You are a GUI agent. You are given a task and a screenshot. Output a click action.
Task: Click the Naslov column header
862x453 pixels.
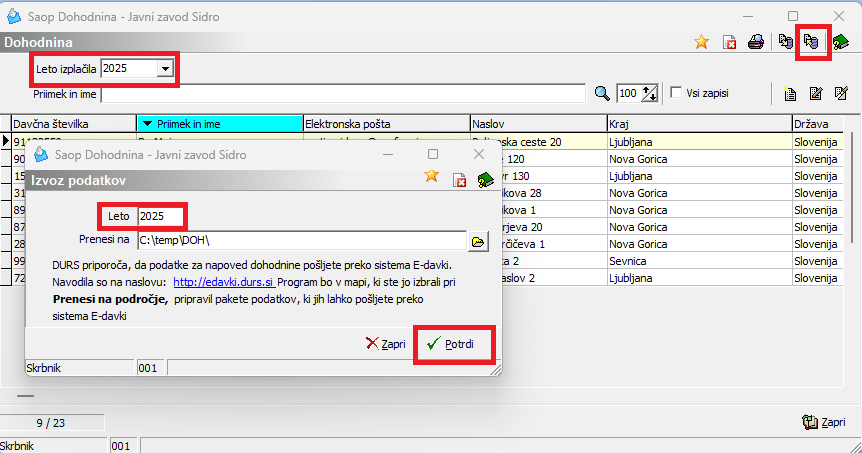click(539, 124)
